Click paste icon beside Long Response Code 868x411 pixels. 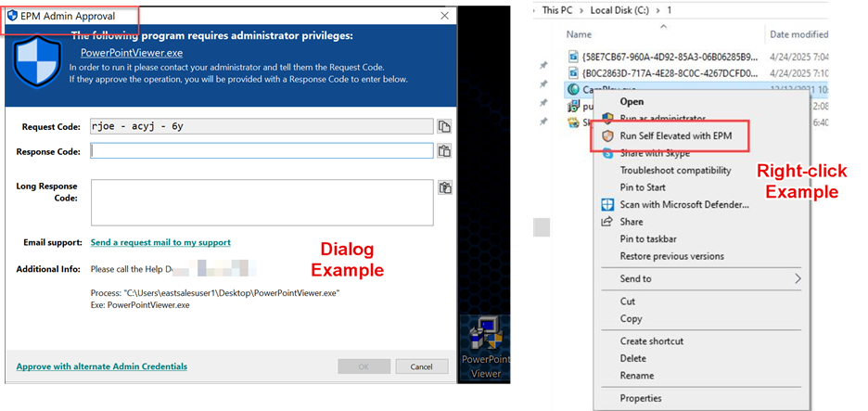(x=444, y=188)
